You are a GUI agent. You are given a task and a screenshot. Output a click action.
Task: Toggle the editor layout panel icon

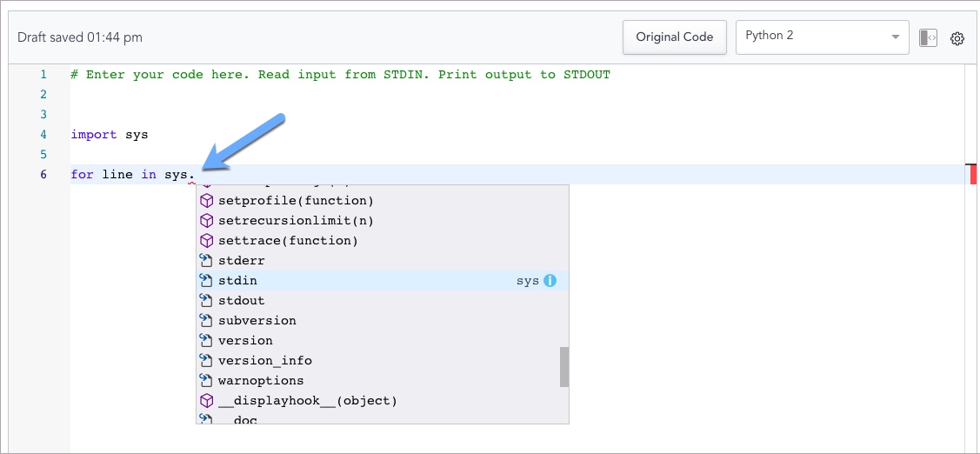click(928, 38)
